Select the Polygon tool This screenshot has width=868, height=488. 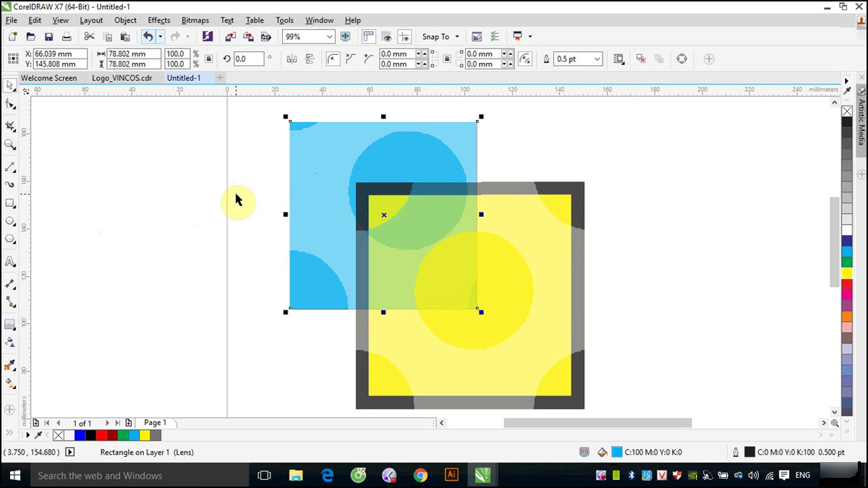[x=10, y=239]
